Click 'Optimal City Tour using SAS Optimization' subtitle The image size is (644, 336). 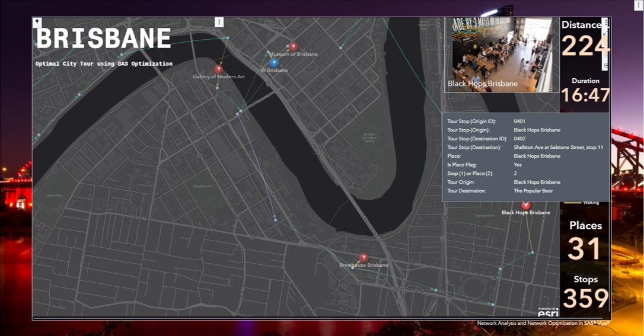tap(104, 63)
